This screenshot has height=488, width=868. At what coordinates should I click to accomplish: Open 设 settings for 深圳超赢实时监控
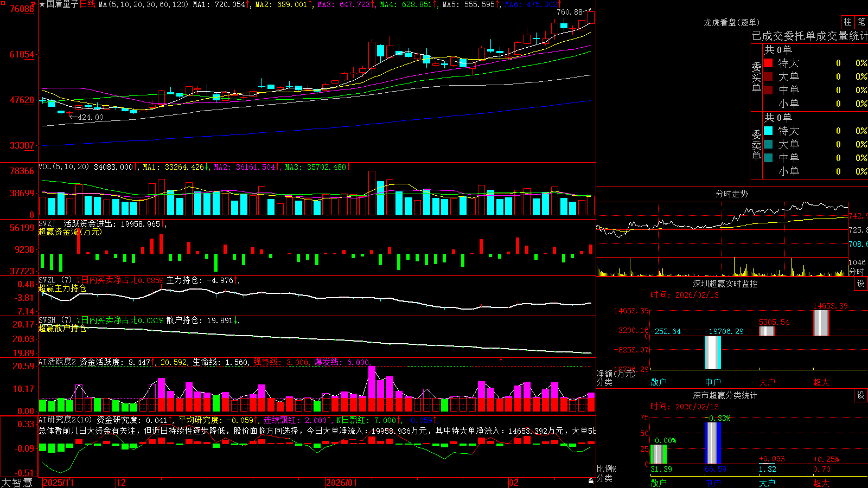coord(860,284)
